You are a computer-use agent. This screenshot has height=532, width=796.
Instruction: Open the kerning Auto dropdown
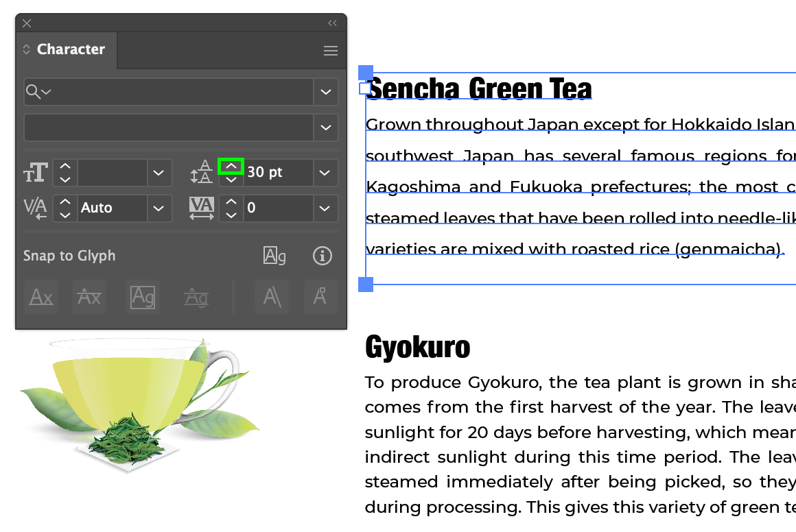tap(160, 208)
